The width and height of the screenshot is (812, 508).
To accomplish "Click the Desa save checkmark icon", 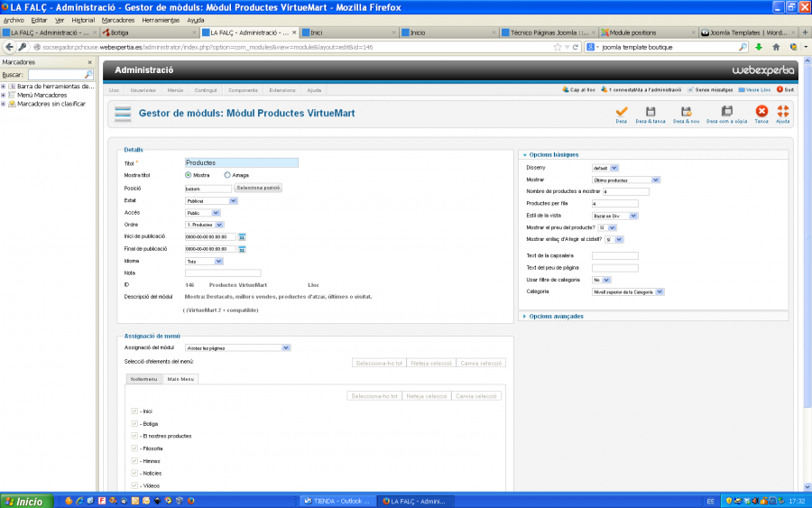I will (x=622, y=111).
